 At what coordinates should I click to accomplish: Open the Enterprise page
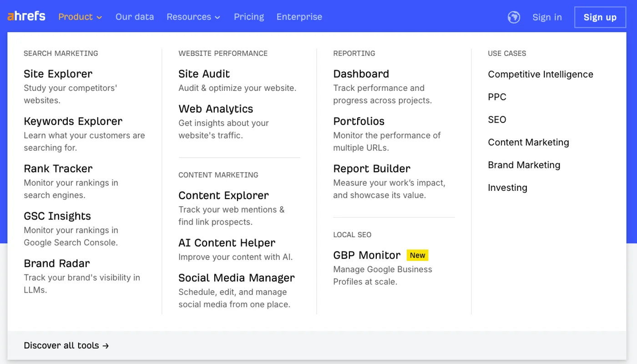pyautogui.click(x=299, y=17)
